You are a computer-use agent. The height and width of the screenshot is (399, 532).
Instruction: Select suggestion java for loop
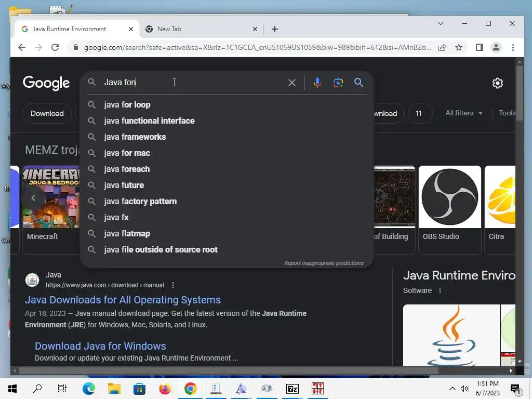click(x=227, y=105)
